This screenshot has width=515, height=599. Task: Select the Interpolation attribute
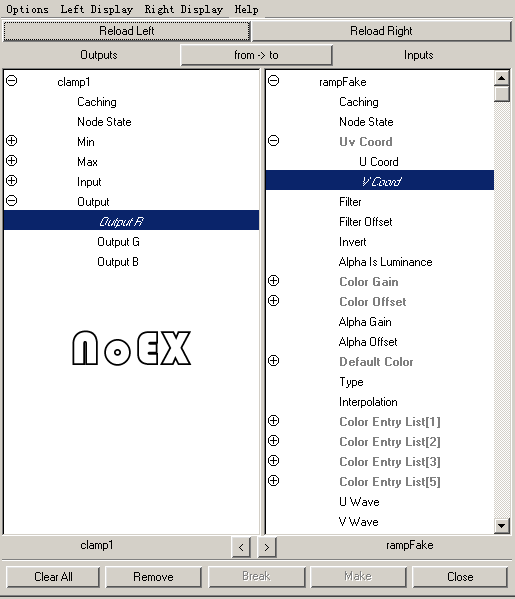[368, 402]
